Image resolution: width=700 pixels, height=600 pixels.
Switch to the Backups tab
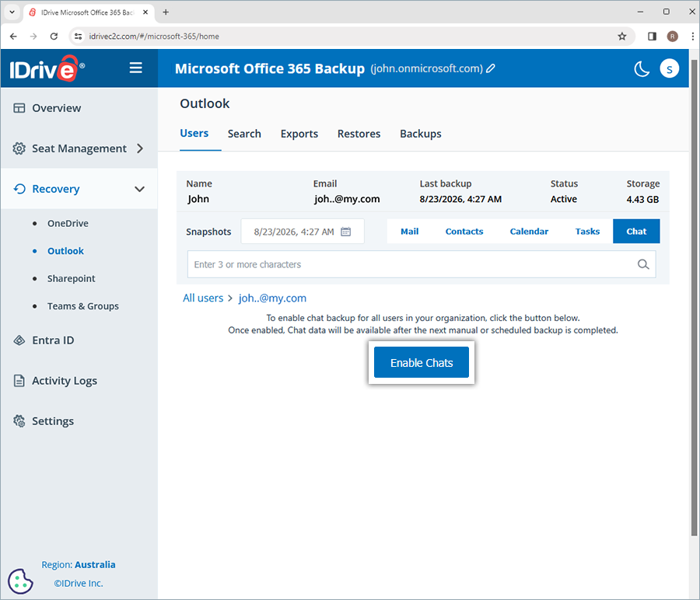point(421,134)
